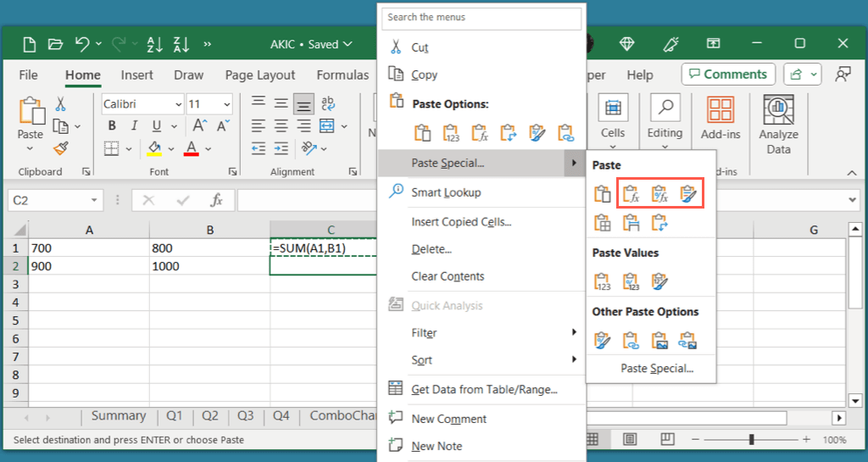Apply the yellow fill color swatch
Viewport: 868px width, 462px height.
click(x=154, y=148)
